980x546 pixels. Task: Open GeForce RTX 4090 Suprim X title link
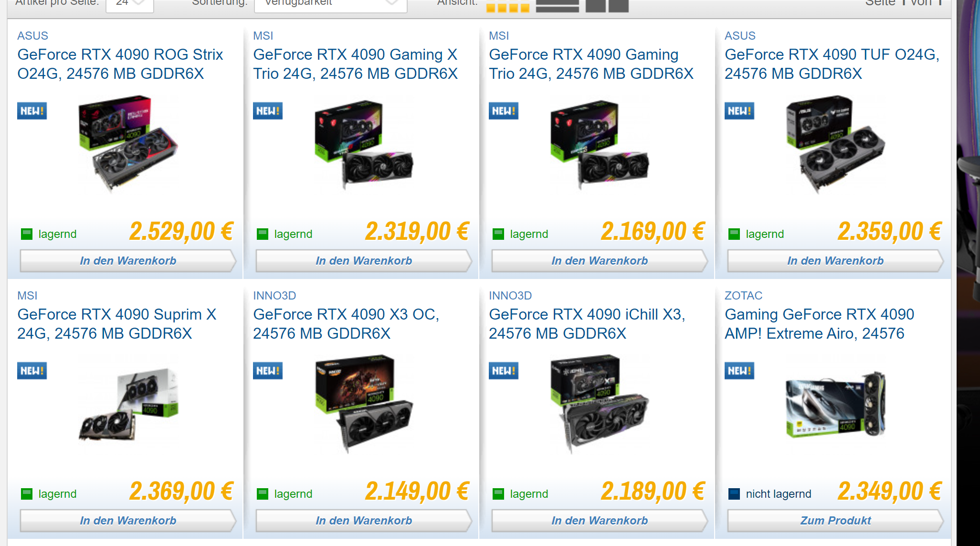117,324
